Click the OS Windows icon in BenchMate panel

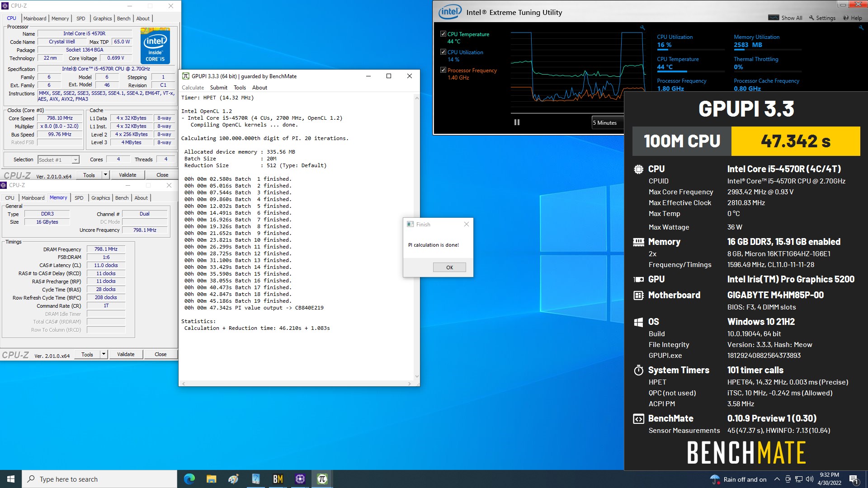point(638,322)
